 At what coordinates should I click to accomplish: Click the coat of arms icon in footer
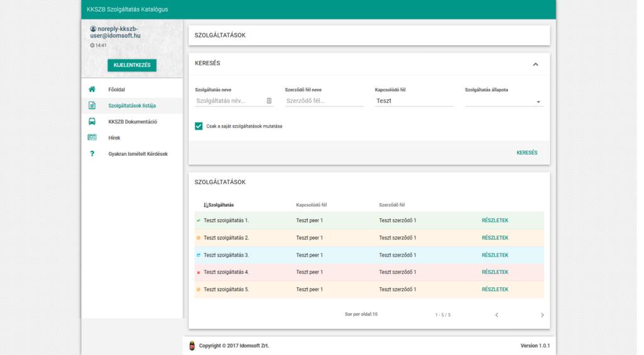coord(192,346)
